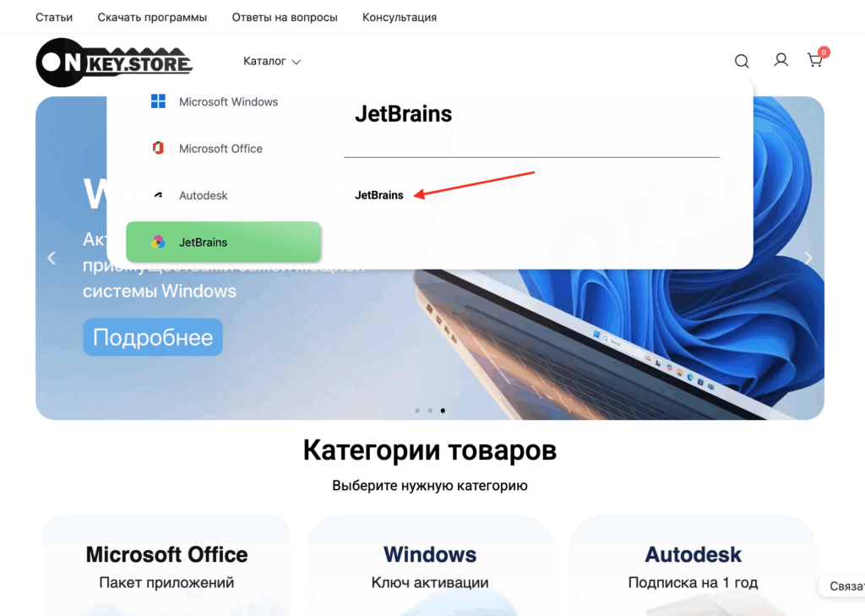This screenshot has height=616, width=865.
Task: Expand the Каталог dropdown
Action: pyautogui.click(x=272, y=62)
